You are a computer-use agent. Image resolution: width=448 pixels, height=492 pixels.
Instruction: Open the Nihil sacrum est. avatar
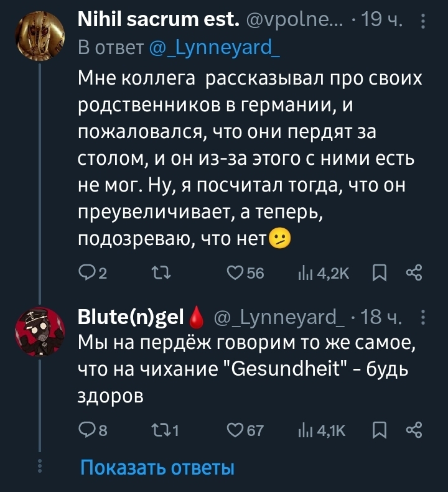[x=40, y=36]
